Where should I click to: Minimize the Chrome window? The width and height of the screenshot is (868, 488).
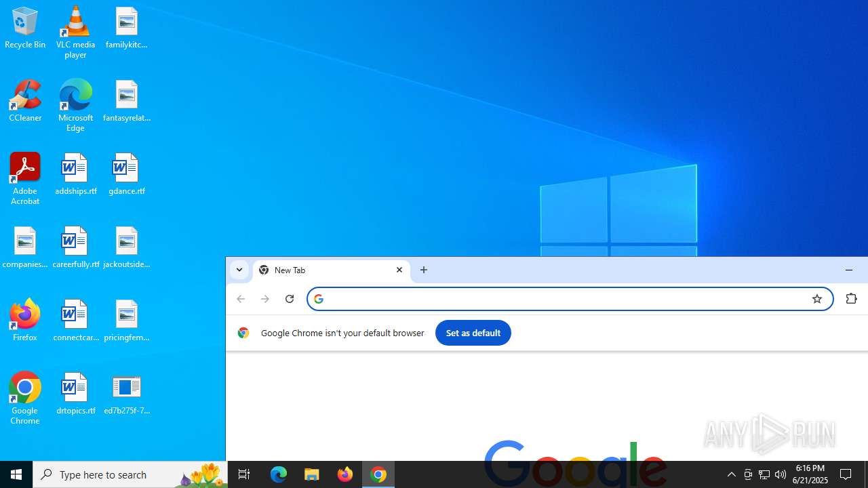point(849,270)
